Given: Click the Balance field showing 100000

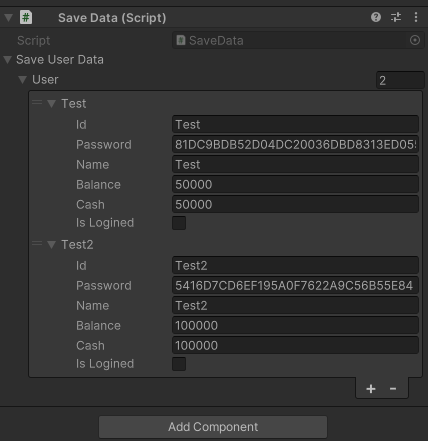Looking at the screenshot, I should pyautogui.click(x=295, y=325).
